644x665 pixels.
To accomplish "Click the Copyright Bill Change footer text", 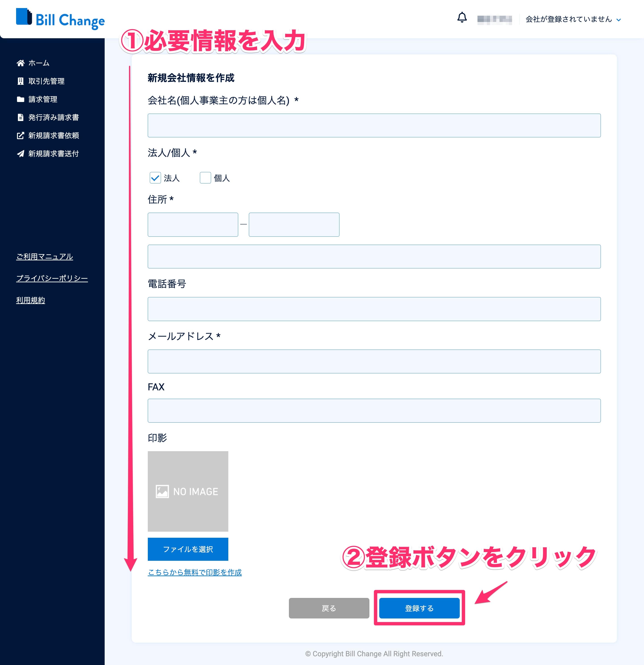I will (374, 654).
